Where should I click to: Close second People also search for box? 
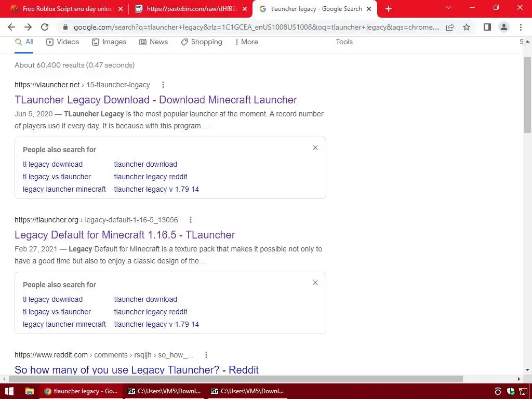click(x=315, y=283)
